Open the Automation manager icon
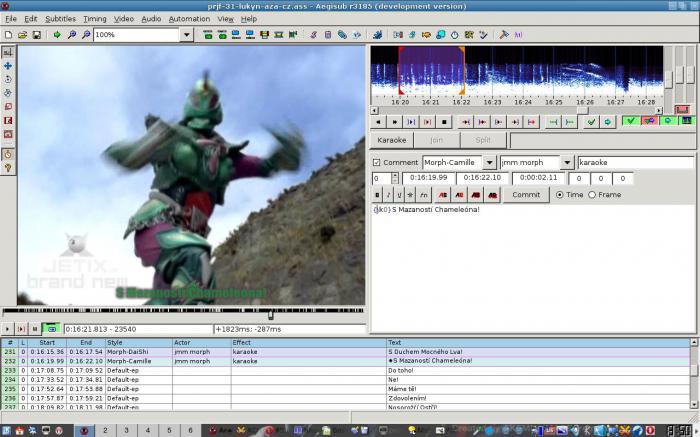Image resolution: width=700 pixels, height=437 pixels. click(x=377, y=35)
